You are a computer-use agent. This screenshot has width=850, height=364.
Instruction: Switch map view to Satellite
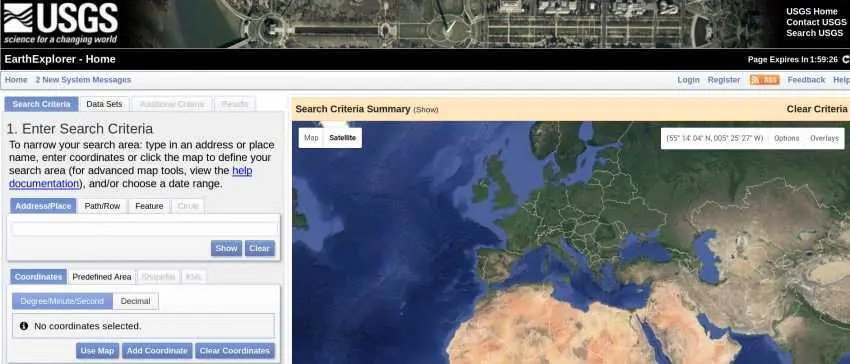point(343,138)
